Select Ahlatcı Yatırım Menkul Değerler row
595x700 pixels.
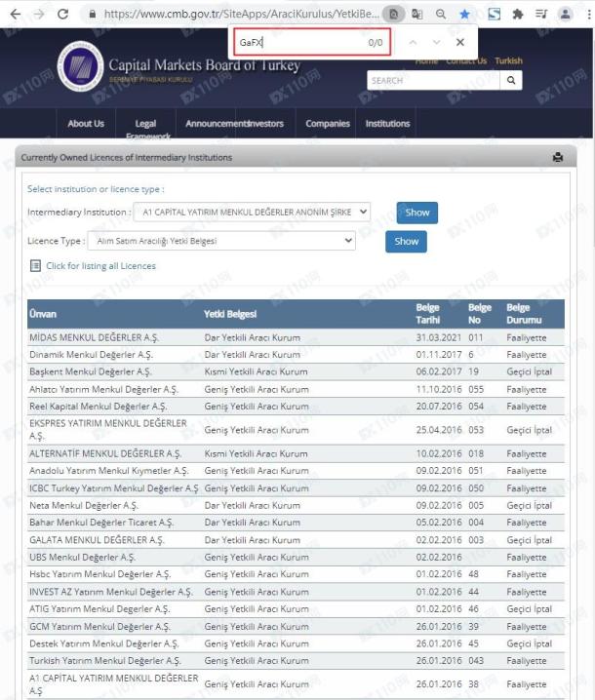tap(296, 389)
